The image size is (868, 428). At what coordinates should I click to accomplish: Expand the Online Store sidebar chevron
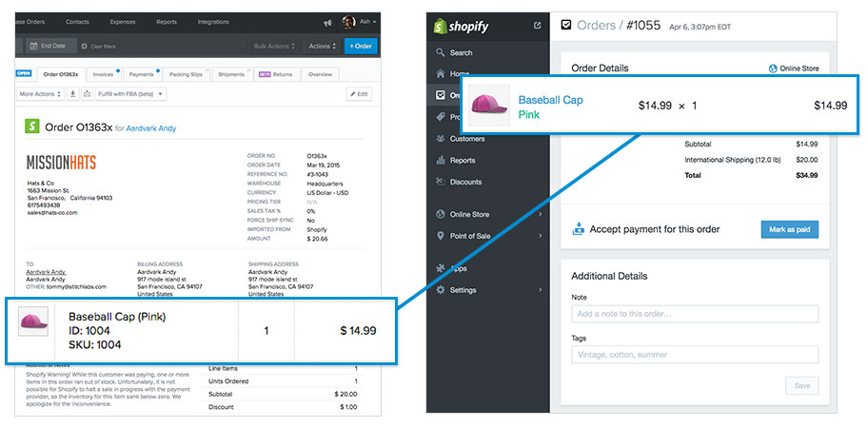tap(540, 214)
